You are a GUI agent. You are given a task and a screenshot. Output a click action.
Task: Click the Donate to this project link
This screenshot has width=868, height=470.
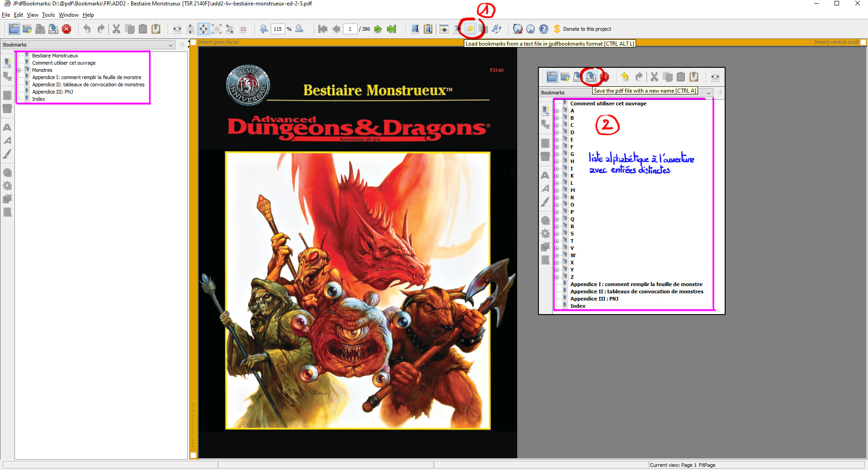(587, 29)
